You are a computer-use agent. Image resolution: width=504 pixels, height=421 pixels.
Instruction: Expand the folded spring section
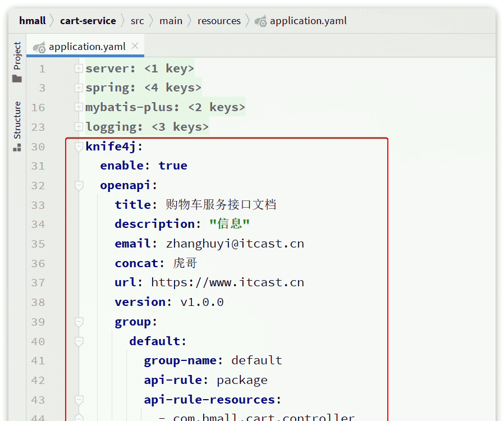click(79, 88)
